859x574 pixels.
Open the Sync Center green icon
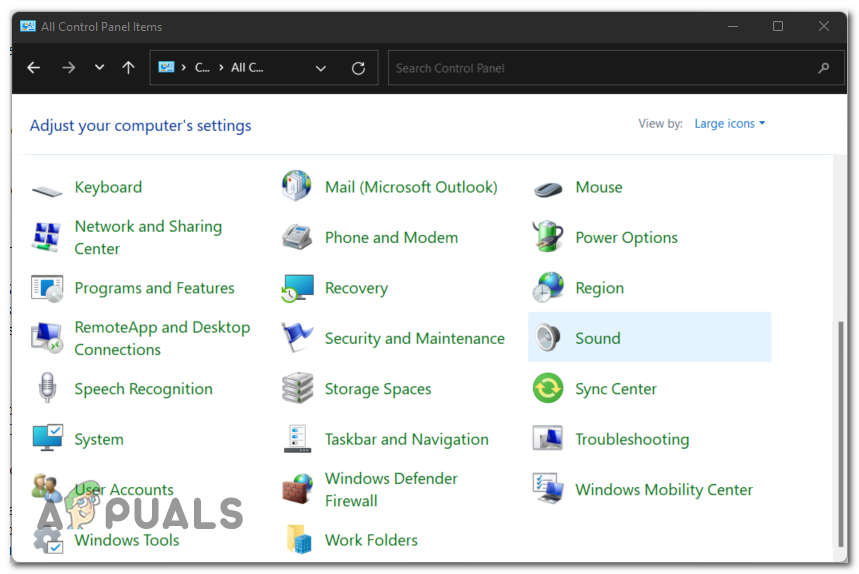pos(548,388)
